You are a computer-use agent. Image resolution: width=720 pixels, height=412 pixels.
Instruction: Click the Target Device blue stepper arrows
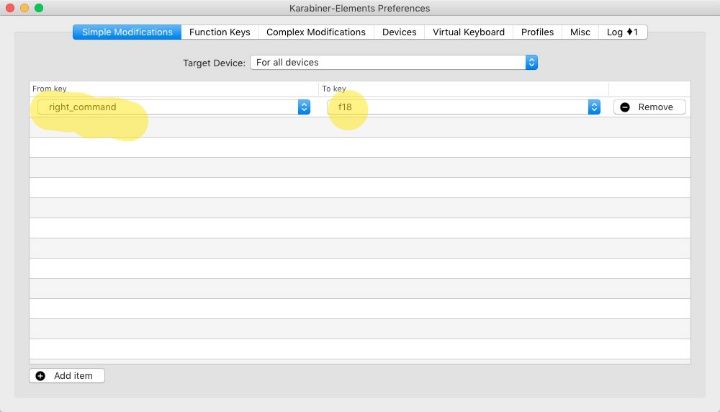531,62
